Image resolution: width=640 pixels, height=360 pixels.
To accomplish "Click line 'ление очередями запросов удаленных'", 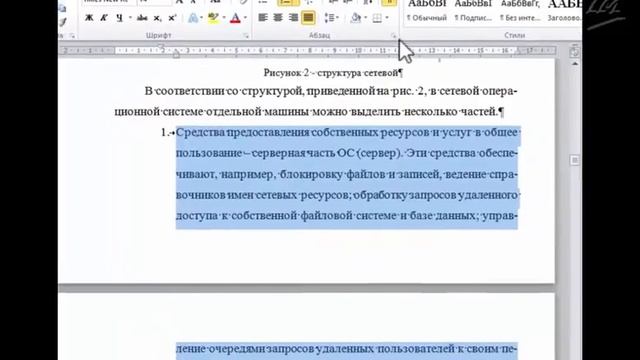I will (347, 349).
